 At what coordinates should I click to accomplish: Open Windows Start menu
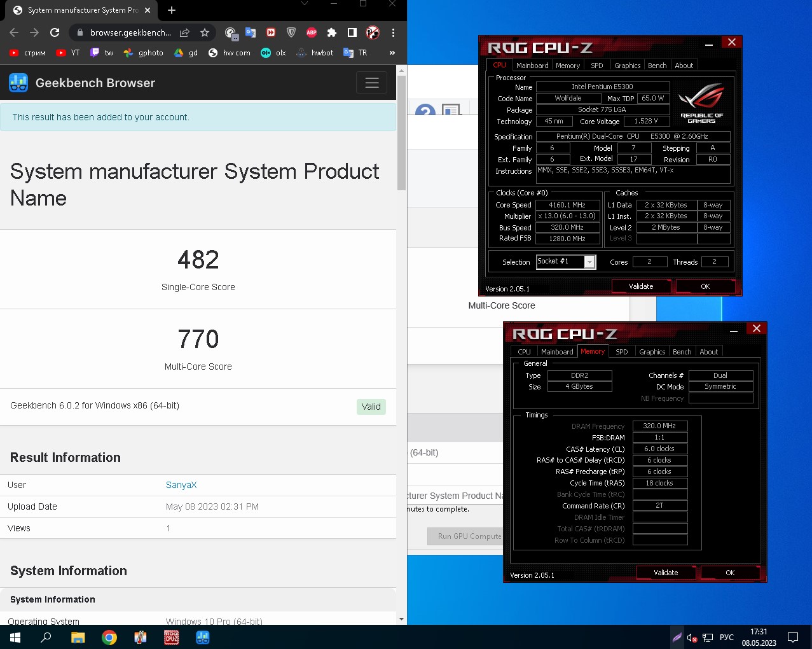coord(15,637)
